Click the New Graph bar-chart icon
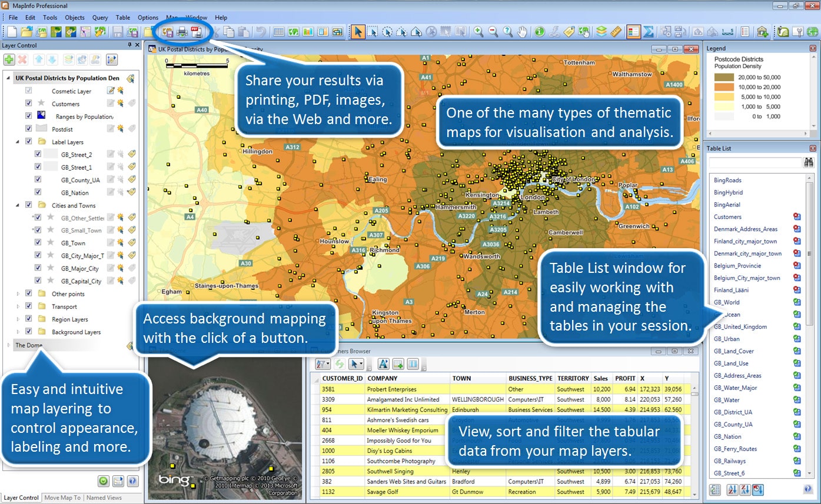The height and width of the screenshot is (504, 821). pyautogui.click(x=308, y=32)
